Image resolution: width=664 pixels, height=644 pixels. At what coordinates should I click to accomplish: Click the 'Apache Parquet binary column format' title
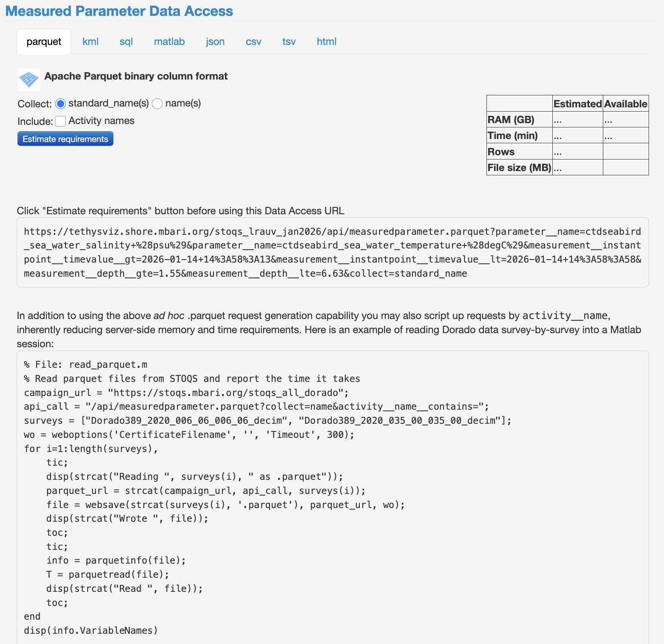pyautogui.click(x=136, y=76)
